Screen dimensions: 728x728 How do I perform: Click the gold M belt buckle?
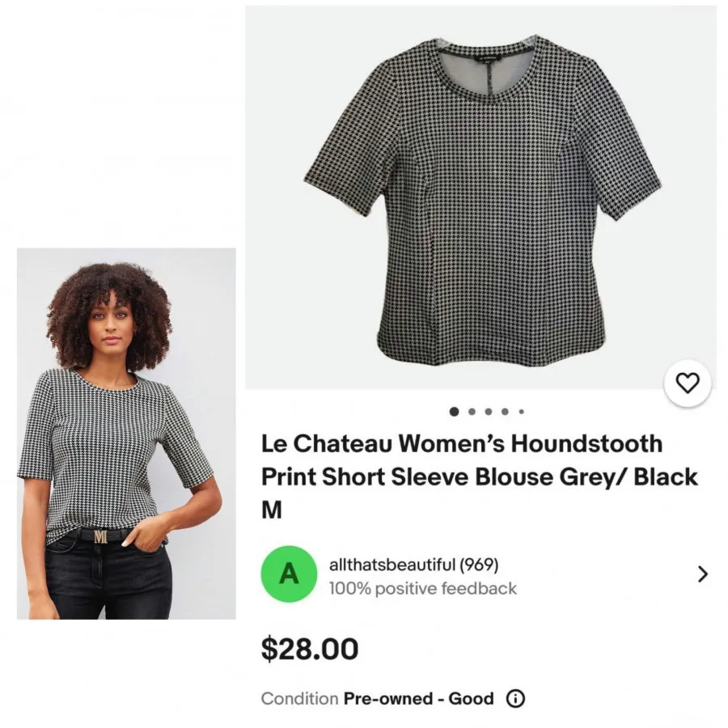pyautogui.click(x=101, y=537)
